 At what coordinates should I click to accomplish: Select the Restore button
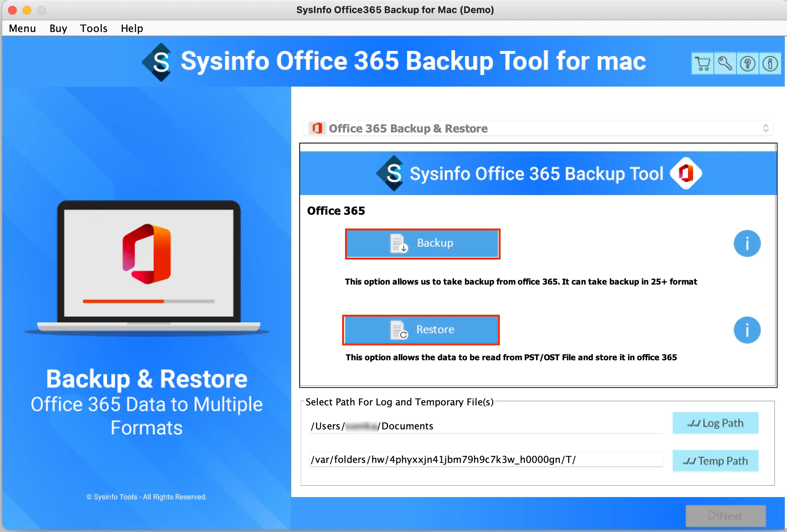[421, 330]
